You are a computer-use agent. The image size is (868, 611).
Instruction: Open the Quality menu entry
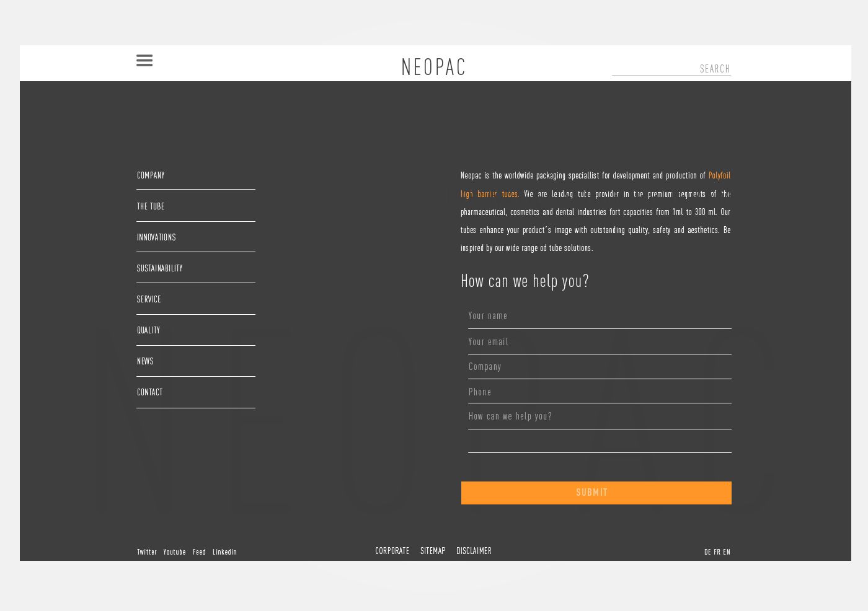148,330
